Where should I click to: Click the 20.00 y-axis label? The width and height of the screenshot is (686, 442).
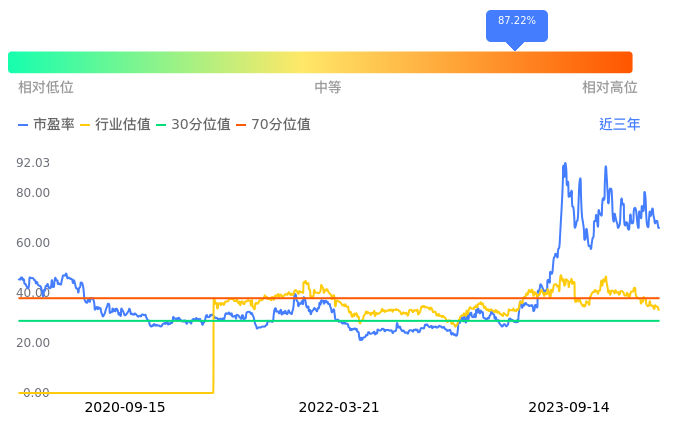tap(33, 343)
